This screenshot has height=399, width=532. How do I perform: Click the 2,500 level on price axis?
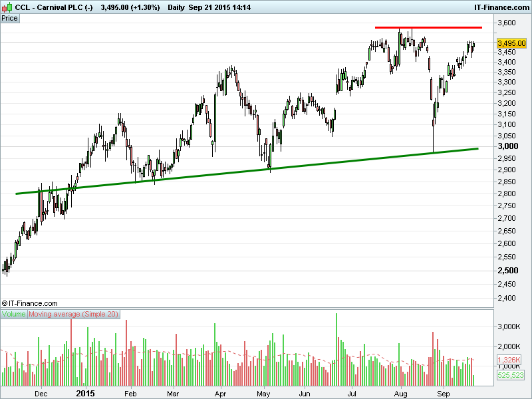507,271
